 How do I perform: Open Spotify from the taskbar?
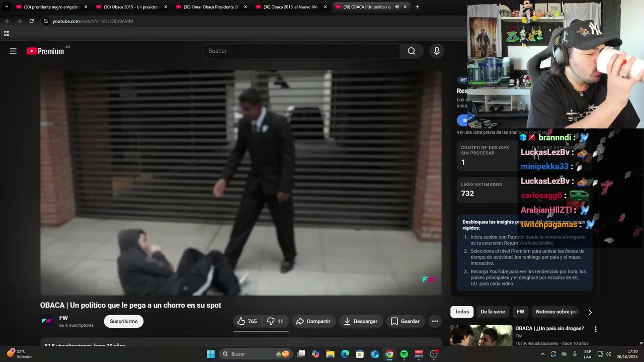click(x=404, y=354)
